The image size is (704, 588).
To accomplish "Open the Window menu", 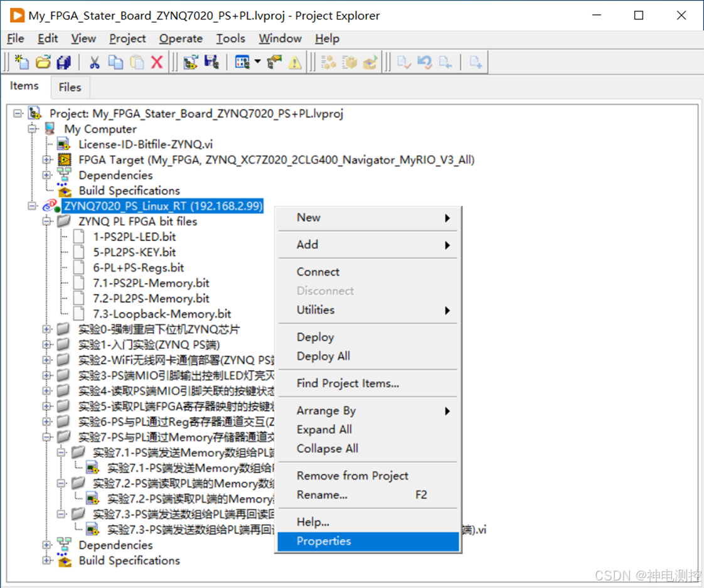I will click(280, 39).
